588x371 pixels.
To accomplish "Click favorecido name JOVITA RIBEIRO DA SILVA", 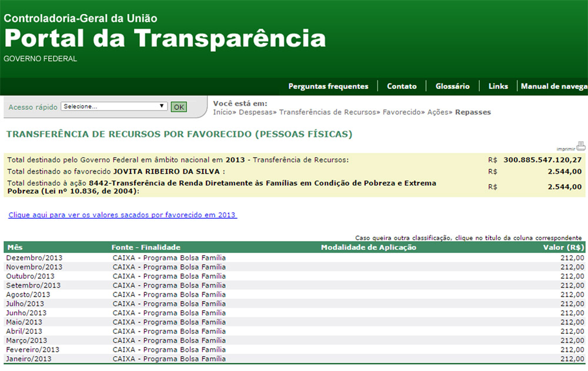I will click(166, 172).
